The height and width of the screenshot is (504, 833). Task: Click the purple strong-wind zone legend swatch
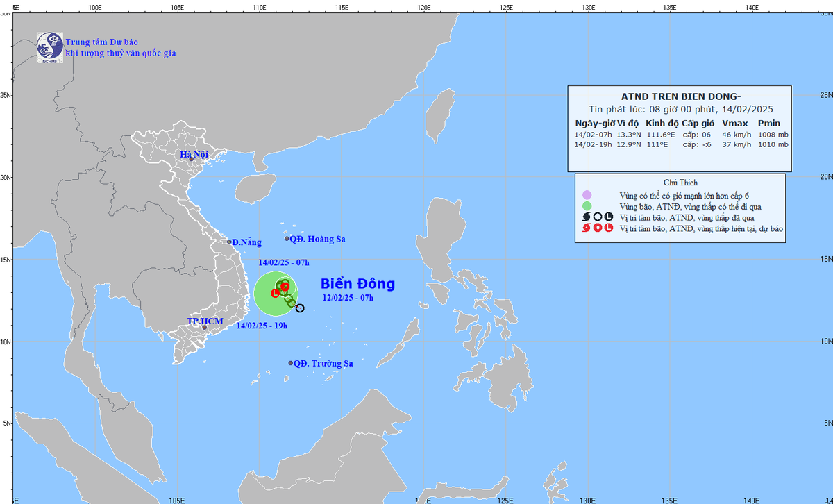(x=587, y=195)
